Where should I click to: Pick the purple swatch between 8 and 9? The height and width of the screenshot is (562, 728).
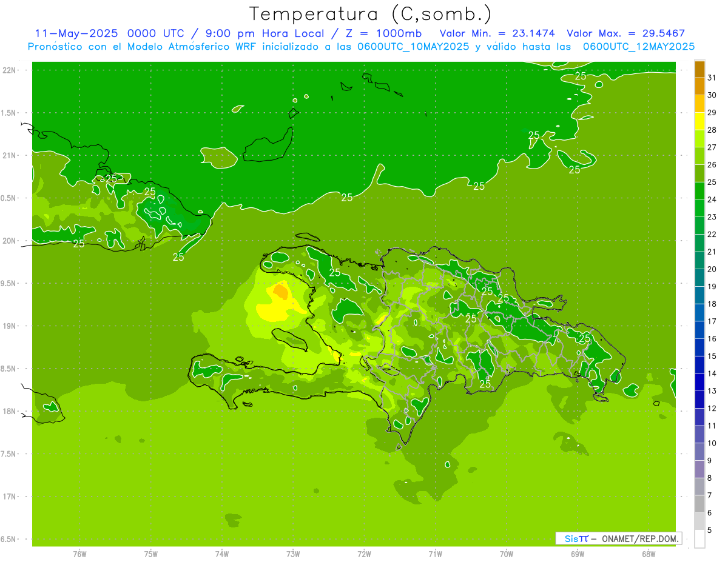pyautogui.click(x=699, y=469)
